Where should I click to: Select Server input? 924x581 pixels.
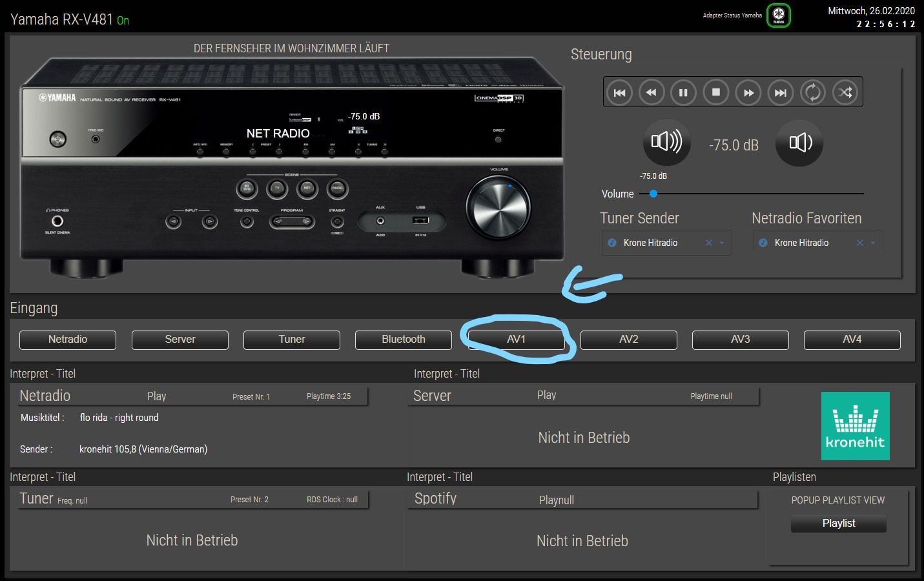coord(180,340)
